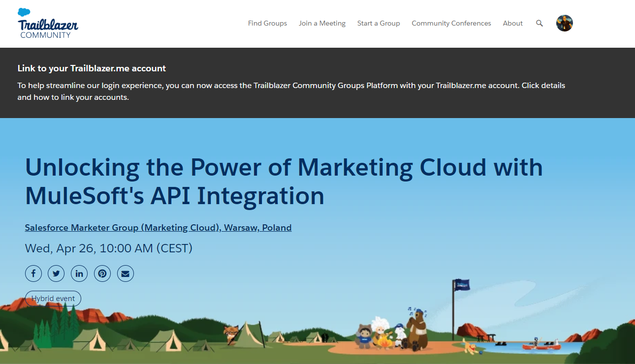Open Community Conferences menu item
Image resolution: width=635 pixels, height=364 pixels.
tap(451, 23)
